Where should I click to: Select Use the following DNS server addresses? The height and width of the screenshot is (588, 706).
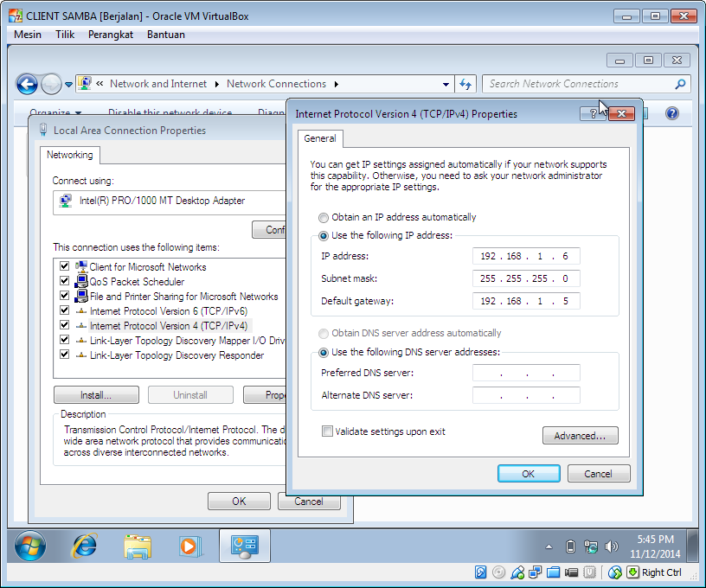tap(324, 353)
